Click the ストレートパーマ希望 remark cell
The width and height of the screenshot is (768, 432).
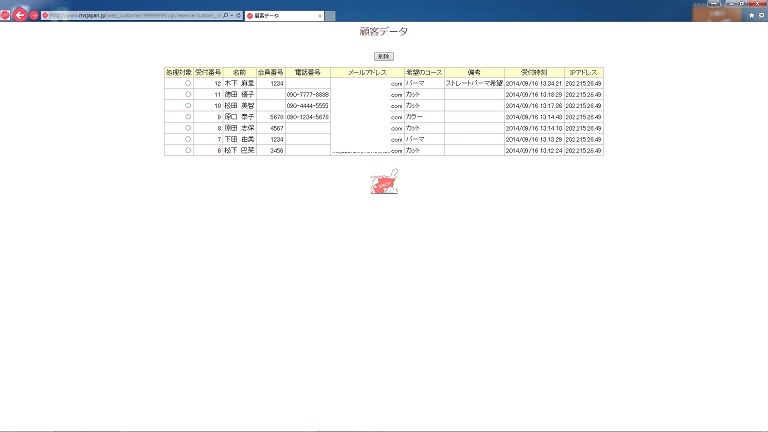(x=474, y=83)
